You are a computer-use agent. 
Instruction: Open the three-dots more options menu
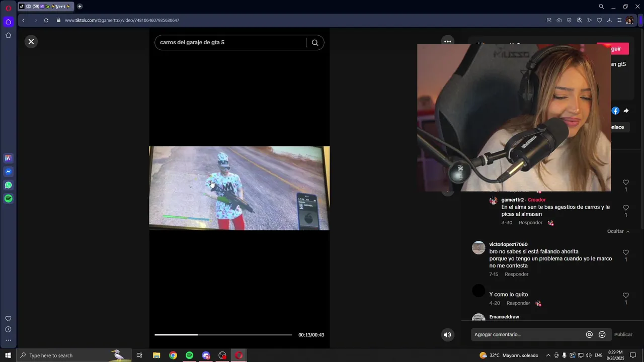click(447, 41)
